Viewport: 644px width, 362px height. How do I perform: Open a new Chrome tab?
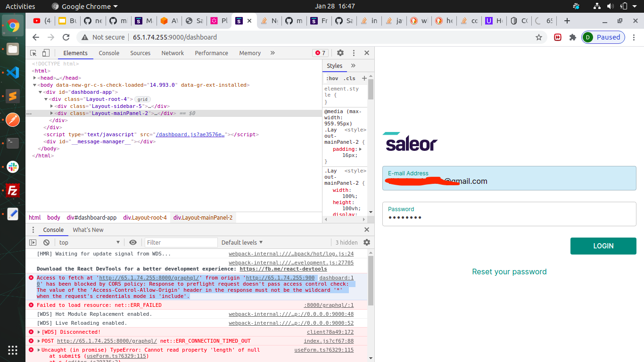(567, 21)
